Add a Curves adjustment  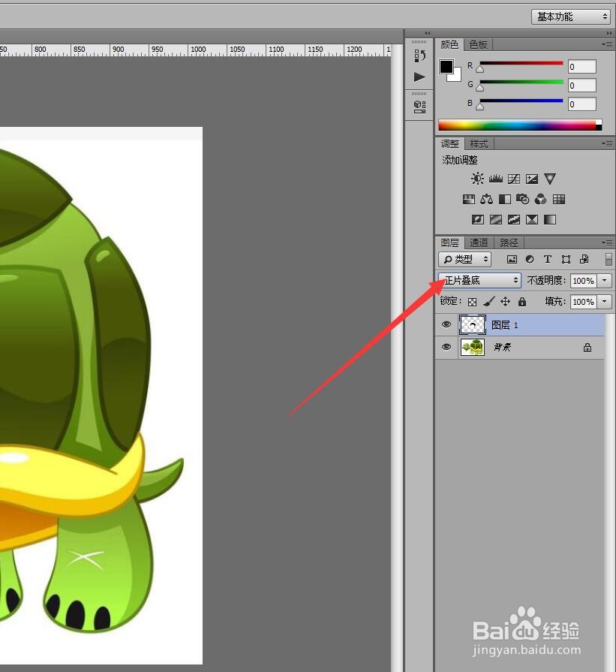514,179
